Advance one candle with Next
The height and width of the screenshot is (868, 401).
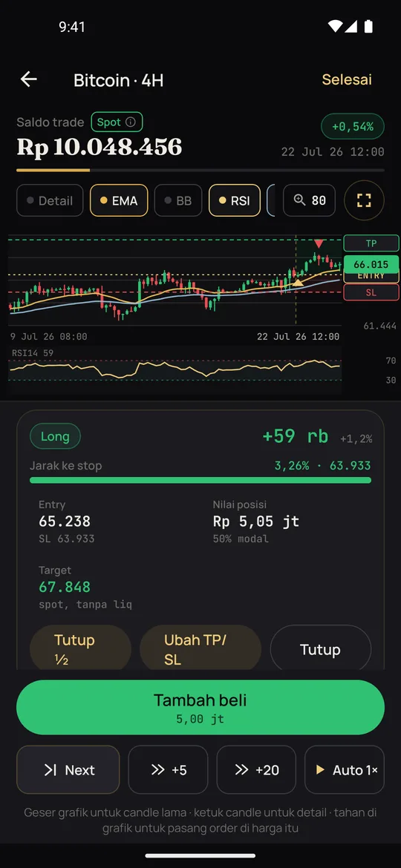pos(68,769)
